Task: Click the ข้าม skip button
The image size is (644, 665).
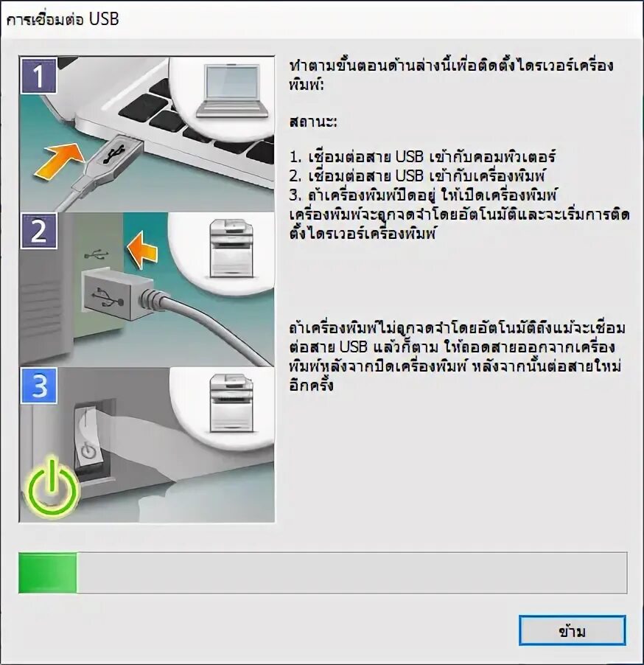Action: pyautogui.click(x=572, y=630)
